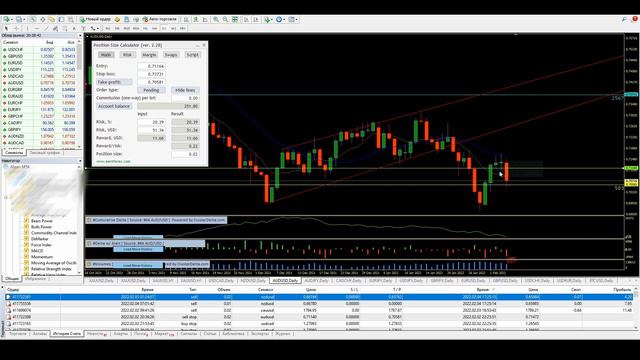Viewport: 640px width, 360px height.
Task: Switch timeframe to H4
Action: tap(155, 28)
